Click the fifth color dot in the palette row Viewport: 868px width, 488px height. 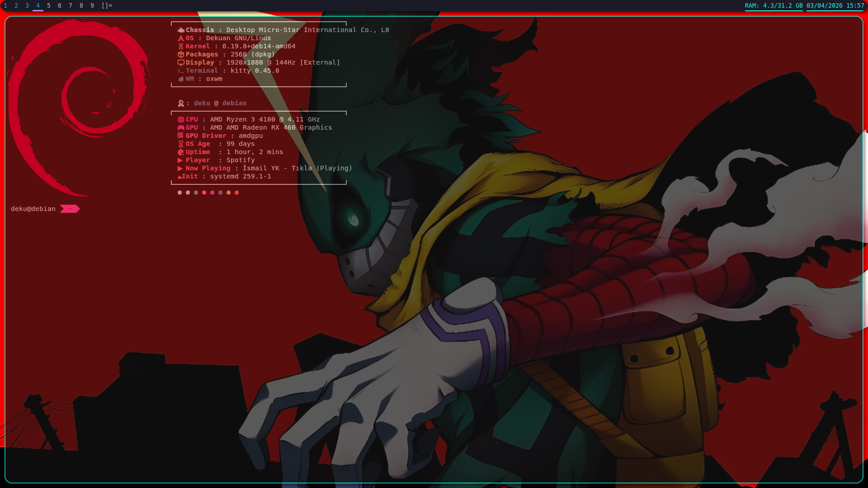click(x=212, y=192)
